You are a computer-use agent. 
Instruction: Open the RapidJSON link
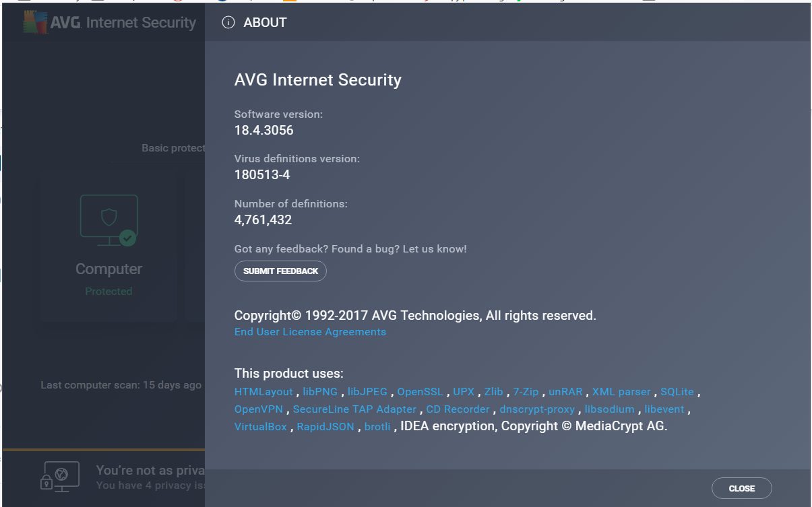coord(325,427)
